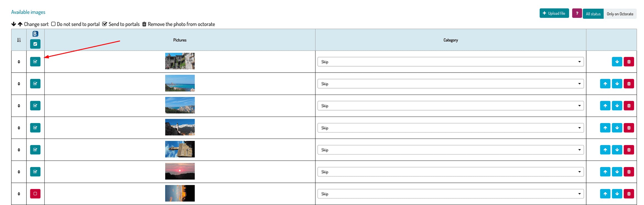Click the Upload file button
644x205 pixels.
(554, 13)
